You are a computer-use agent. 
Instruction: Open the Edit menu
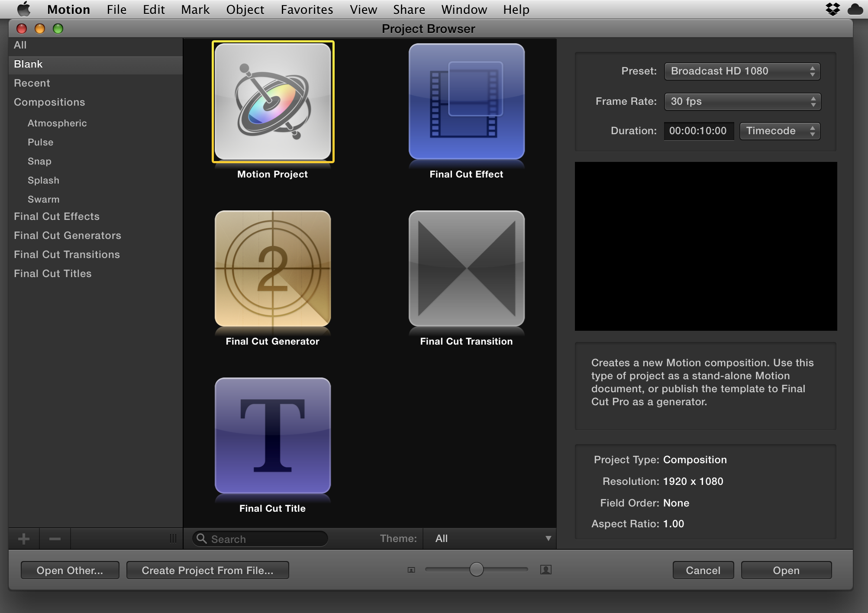[x=154, y=9]
